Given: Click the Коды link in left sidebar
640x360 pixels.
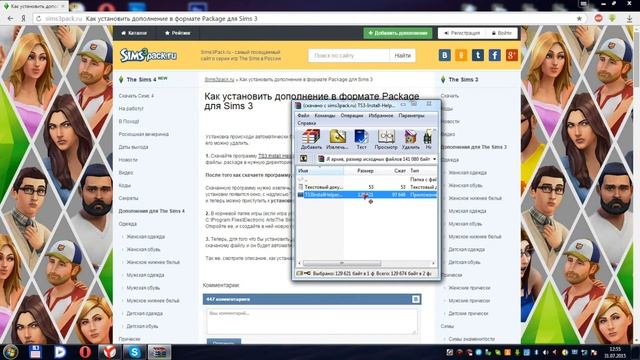Looking at the screenshot, I should pyautogui.click(x=124, y=185).
